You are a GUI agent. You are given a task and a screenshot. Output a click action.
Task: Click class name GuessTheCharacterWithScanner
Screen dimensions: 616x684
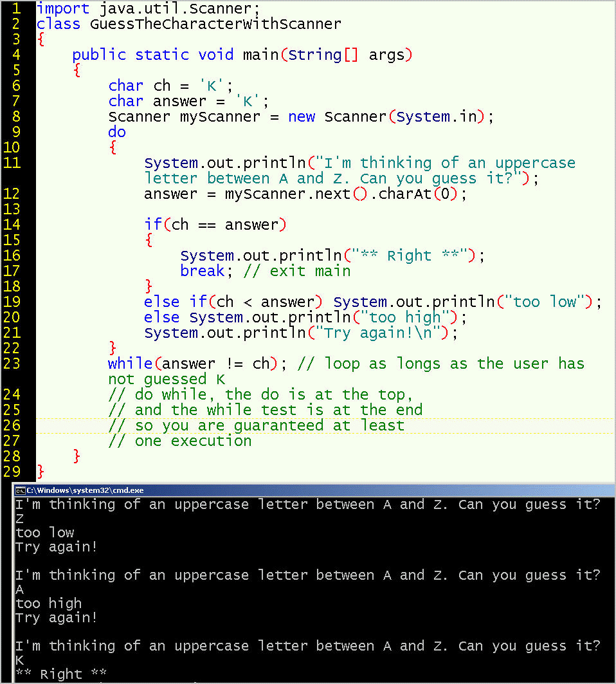coord(216,24)
